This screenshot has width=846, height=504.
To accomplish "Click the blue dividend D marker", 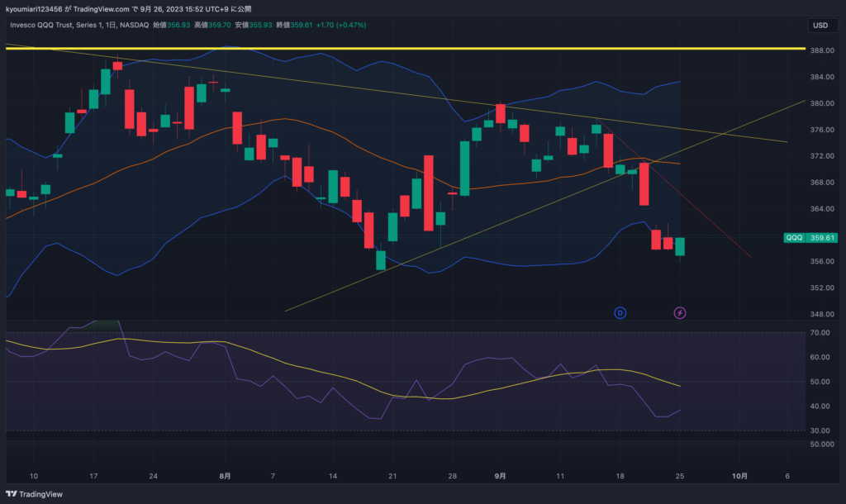I will point(620,313).
